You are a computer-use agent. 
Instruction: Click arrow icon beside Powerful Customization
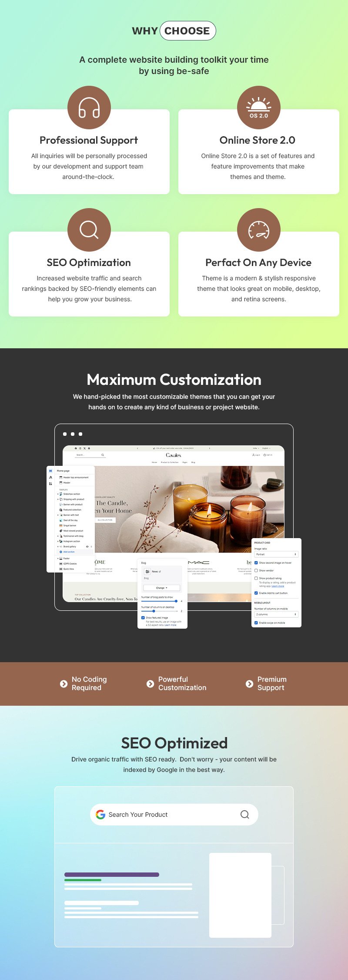pyautogui.click(x=150, y=684)
